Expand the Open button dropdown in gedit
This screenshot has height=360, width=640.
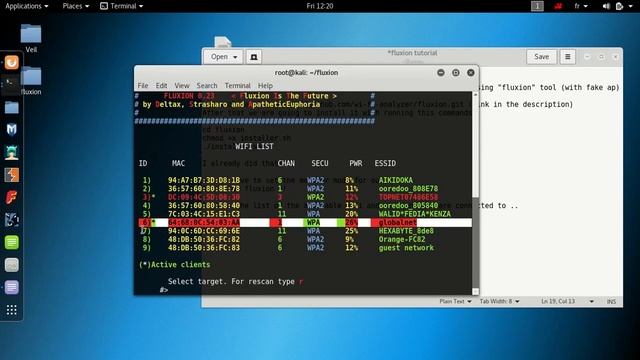(235, 57)
